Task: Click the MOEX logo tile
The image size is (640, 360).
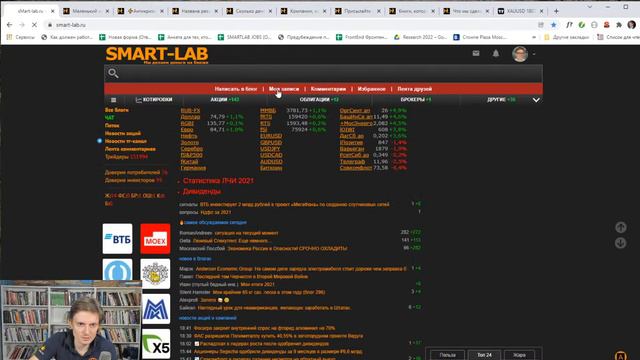Action: 155,239
